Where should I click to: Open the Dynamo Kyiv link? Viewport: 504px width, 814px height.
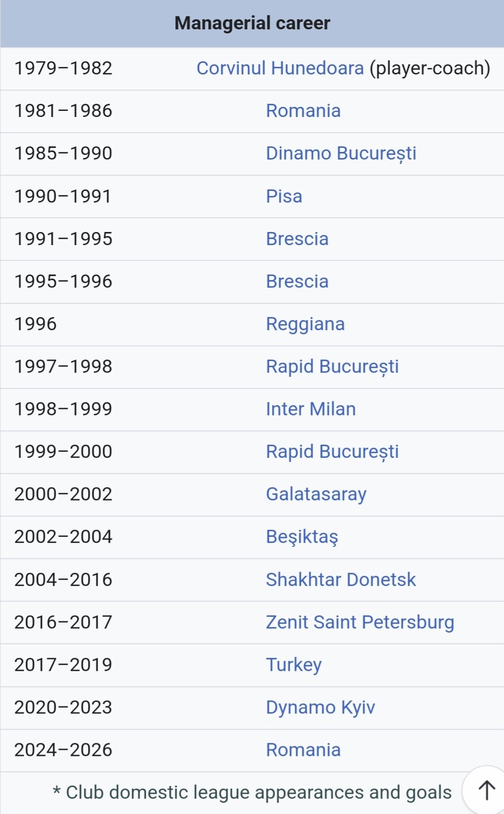321,707
